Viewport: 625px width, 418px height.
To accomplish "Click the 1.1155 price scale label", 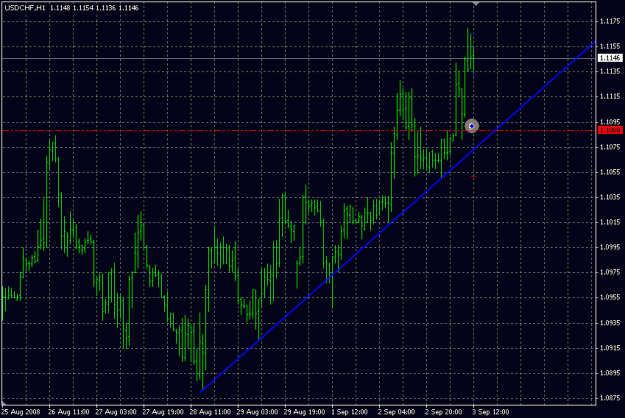I will pos(610,46).
